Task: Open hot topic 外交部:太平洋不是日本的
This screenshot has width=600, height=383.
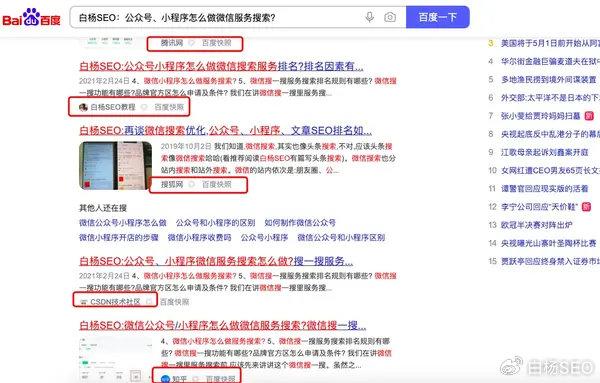Action: coord(550,98)
